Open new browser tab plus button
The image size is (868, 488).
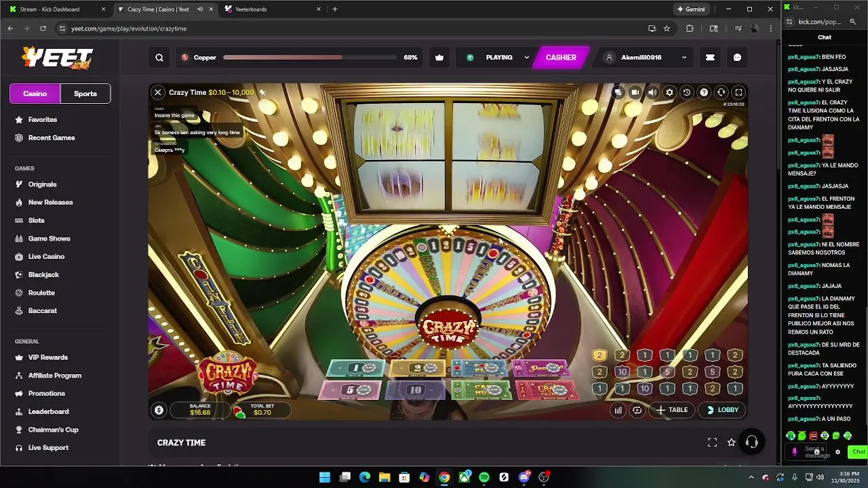[x=335, y=9]
